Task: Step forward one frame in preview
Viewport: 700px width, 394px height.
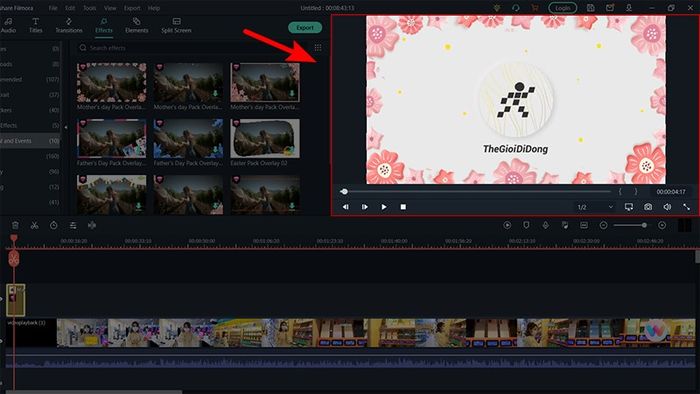Action: point(365,207)
